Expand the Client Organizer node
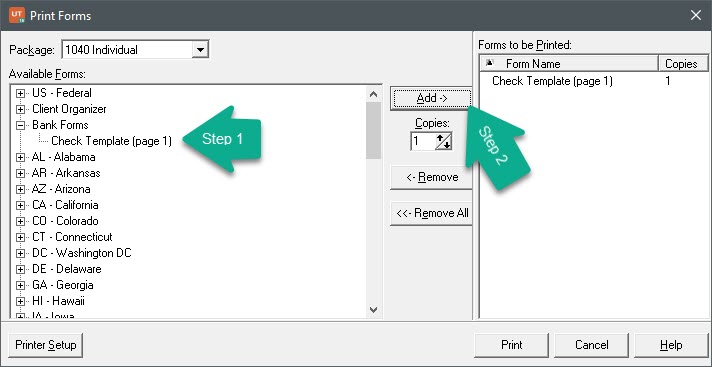This screenshot has width=712, height=367. coord(20,109)
